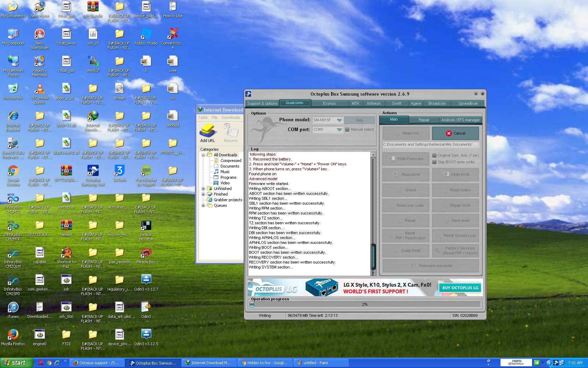Open the 3uTools desktop icon
Viewport: 588px width, 368px height.
[119, 173]
